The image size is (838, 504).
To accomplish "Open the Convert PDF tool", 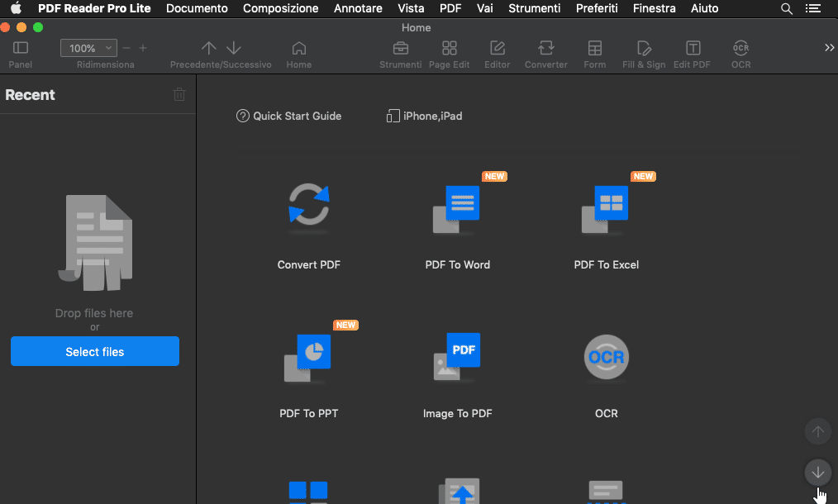I will click(x=308, y=207).
